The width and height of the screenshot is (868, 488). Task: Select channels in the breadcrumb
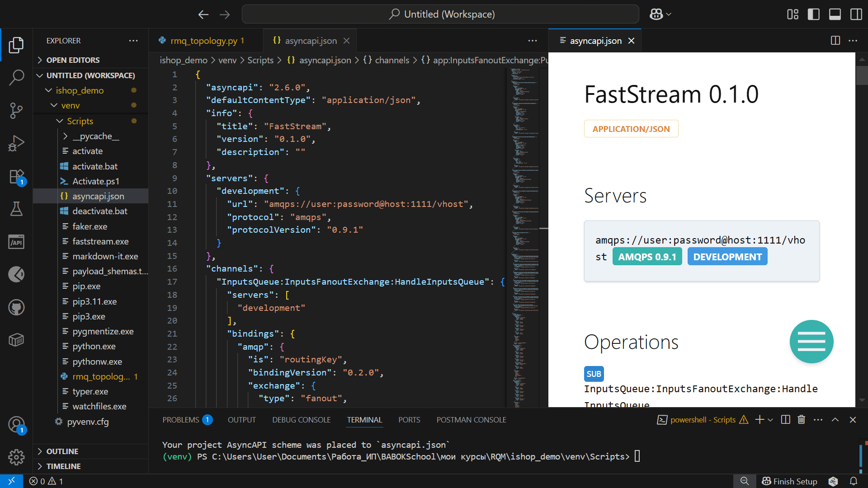[392, 60]
